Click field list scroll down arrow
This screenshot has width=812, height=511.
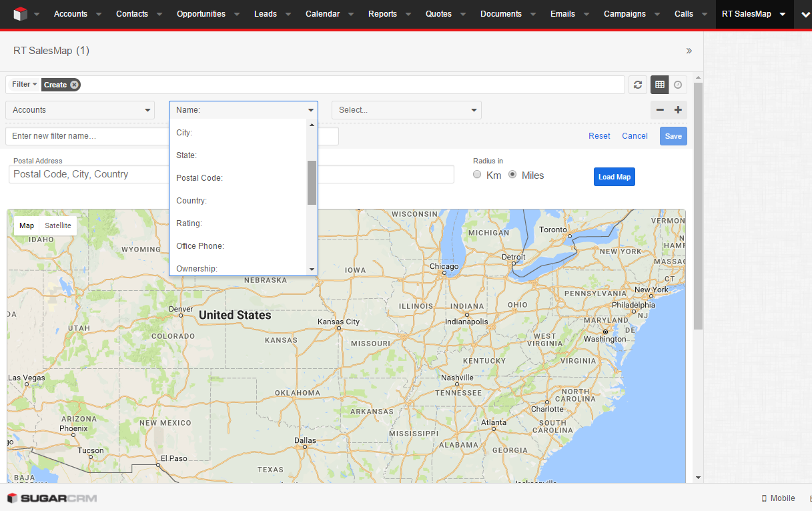coord(312,269)
